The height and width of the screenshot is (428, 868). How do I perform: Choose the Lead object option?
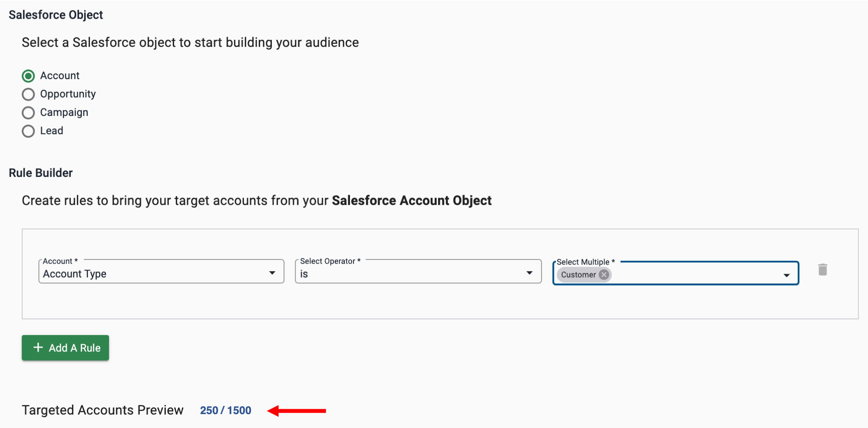[x=28, y=131]
